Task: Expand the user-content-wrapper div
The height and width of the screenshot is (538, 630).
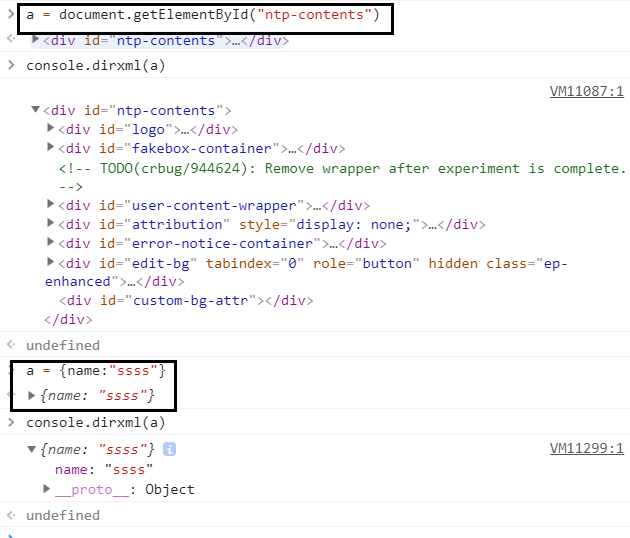Action: click(50, 204)
